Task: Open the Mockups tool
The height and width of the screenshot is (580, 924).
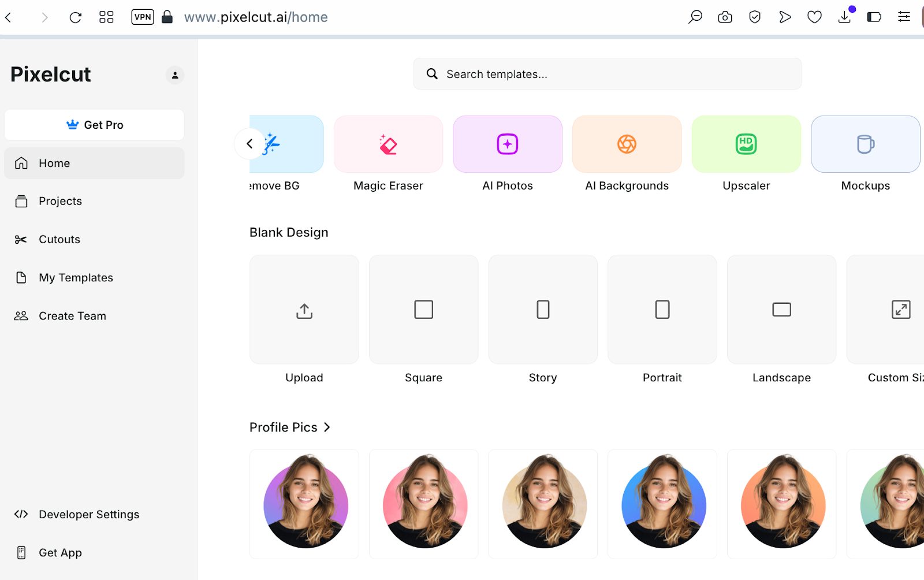Action: coord(866,144)
